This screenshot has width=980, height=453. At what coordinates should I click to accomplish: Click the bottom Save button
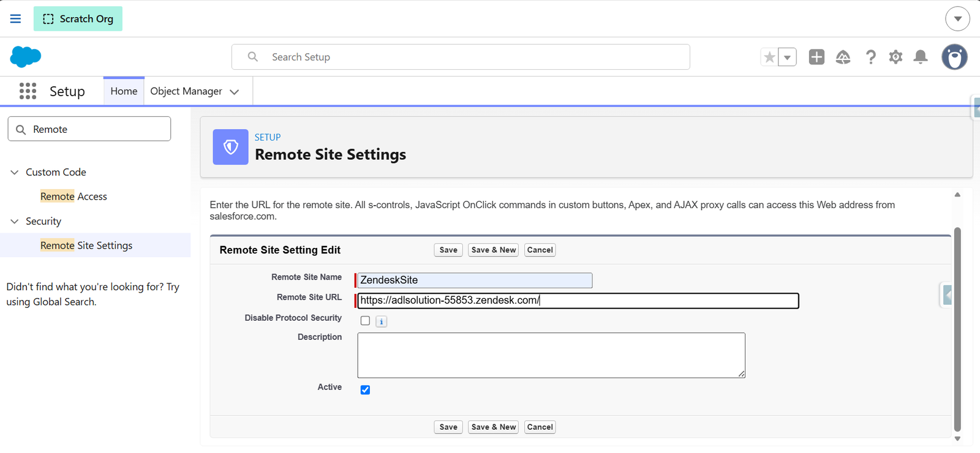point(448,427)
